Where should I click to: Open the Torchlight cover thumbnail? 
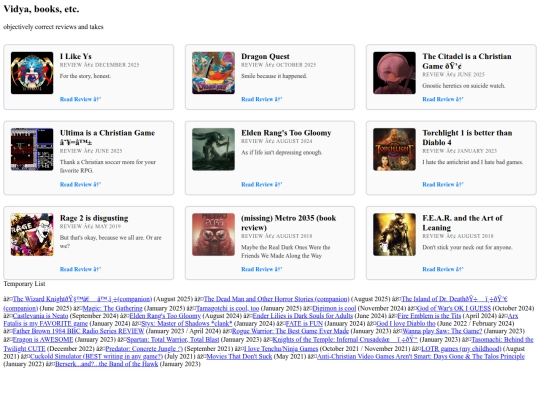click(x=394, y=149)
